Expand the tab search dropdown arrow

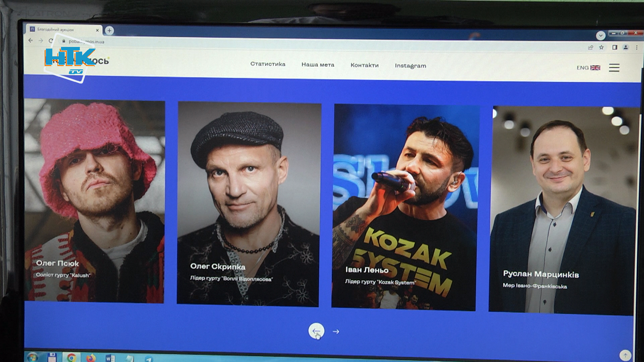(600, 35)
